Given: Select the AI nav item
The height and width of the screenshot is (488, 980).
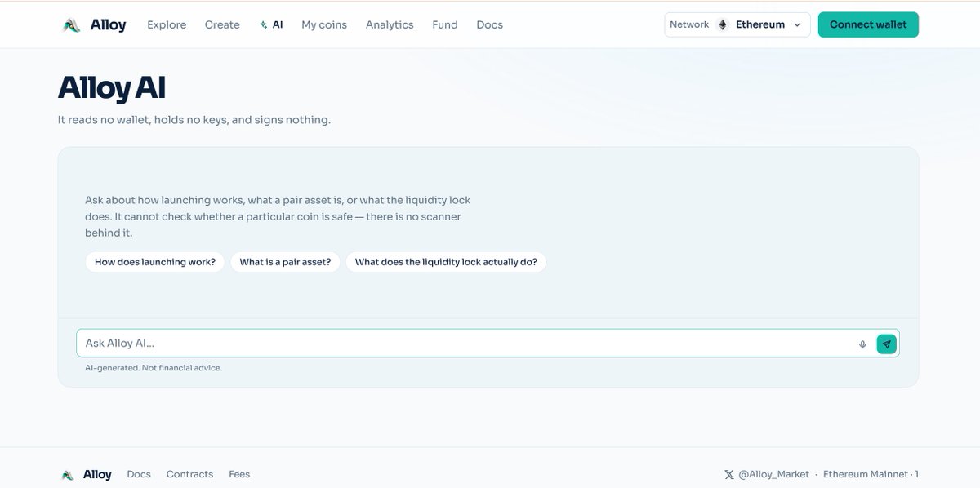Looking at the screenshot, I should (x=271, y=25).
